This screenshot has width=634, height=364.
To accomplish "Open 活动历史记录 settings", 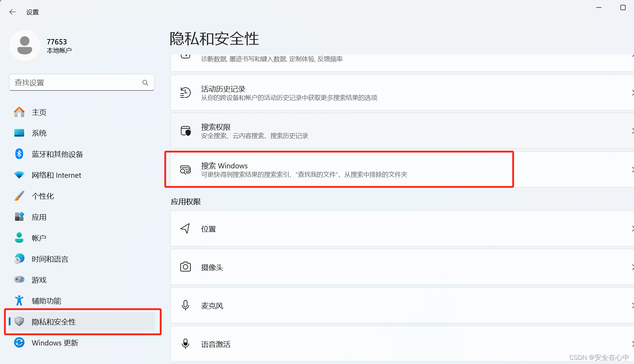I will [402, 93].
